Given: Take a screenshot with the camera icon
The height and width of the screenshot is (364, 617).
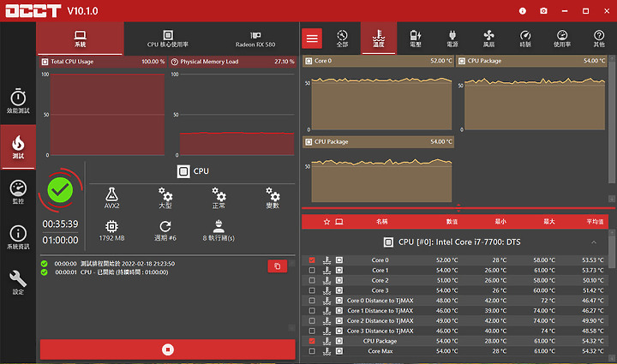Looking at the screenshot, I should point(543,11).
